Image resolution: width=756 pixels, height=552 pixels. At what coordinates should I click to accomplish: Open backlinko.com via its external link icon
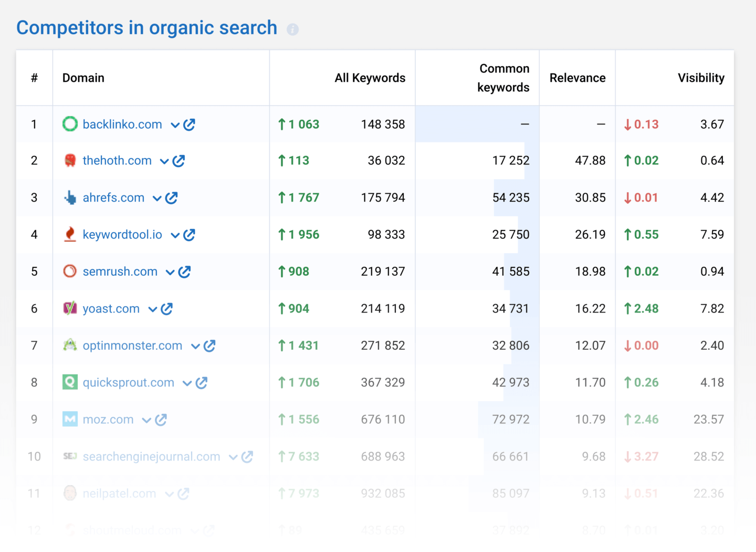pos(190,124)
